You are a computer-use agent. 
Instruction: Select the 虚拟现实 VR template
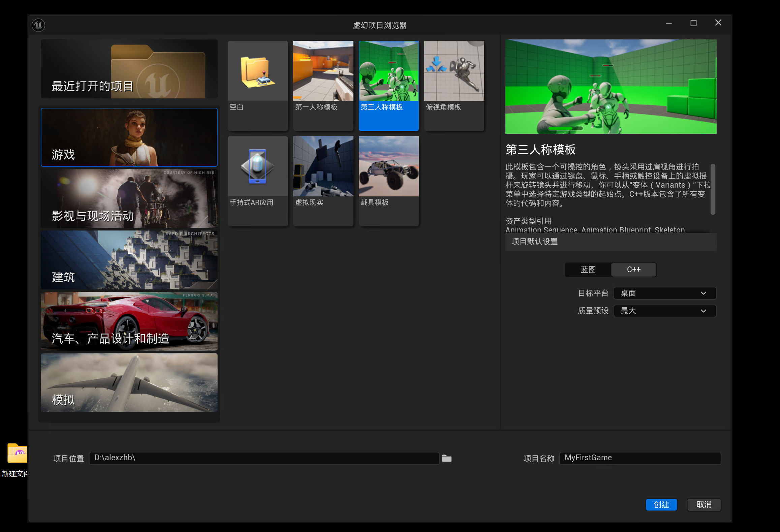click(323, 181)
